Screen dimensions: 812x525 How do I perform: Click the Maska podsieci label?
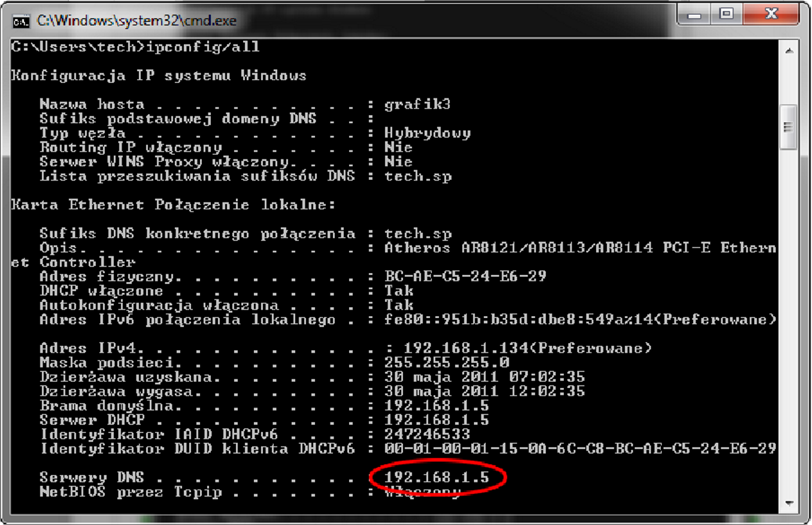[x=106, y=362]
